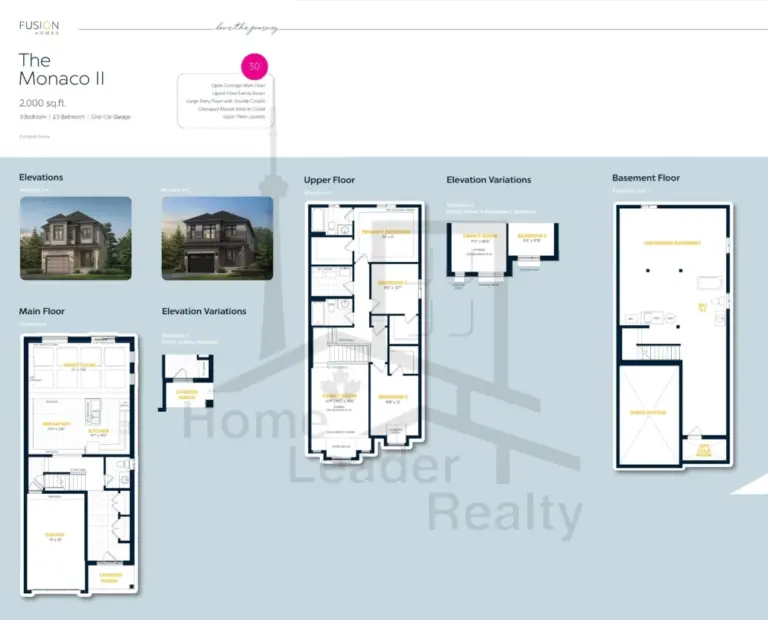Click the Breakfast area label

coord(57,424)
